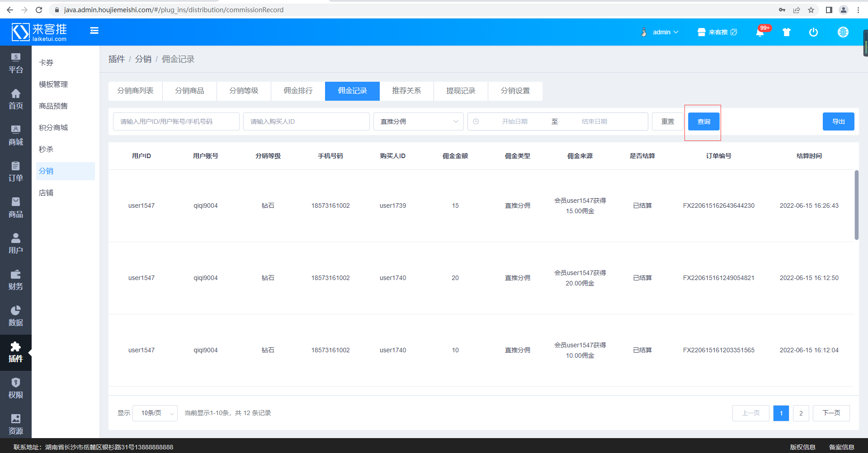This screenshot has height=453, width=868.
Task: Open the 资源 sidebar section
Action: 16,425
